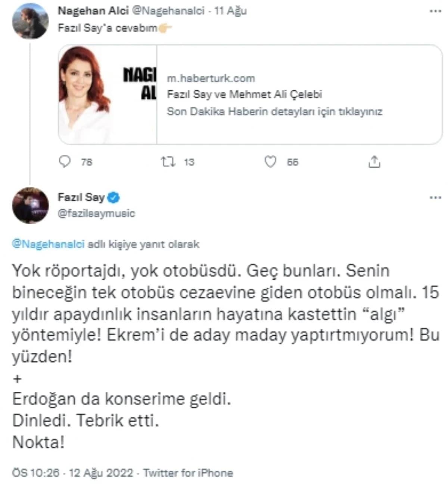Open the link preview thumbnail image
This screenshot has width=448, height=484.
(x=108, y=95)
